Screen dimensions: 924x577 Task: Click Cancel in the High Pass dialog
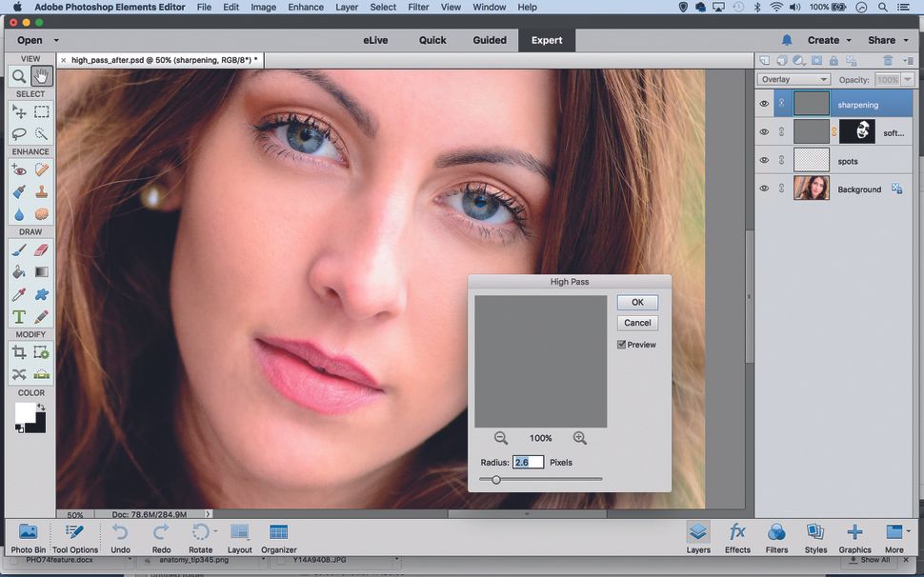636,323
